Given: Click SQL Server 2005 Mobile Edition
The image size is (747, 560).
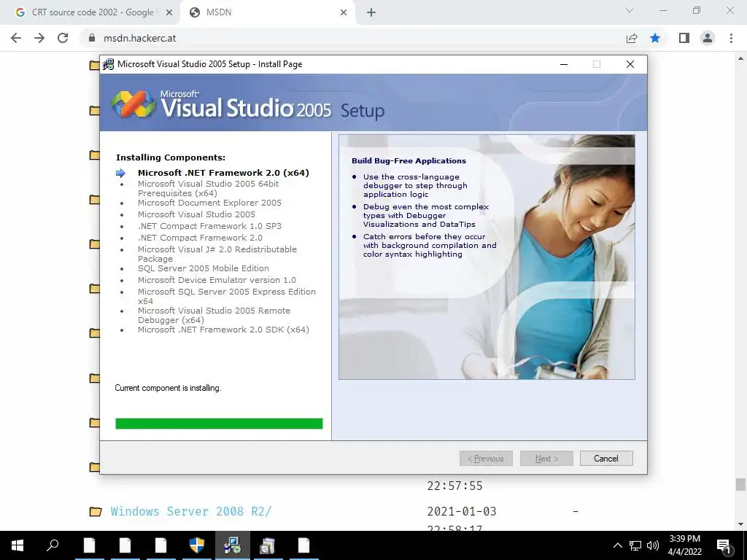Looking at the screenshot, I should [204, 268].
